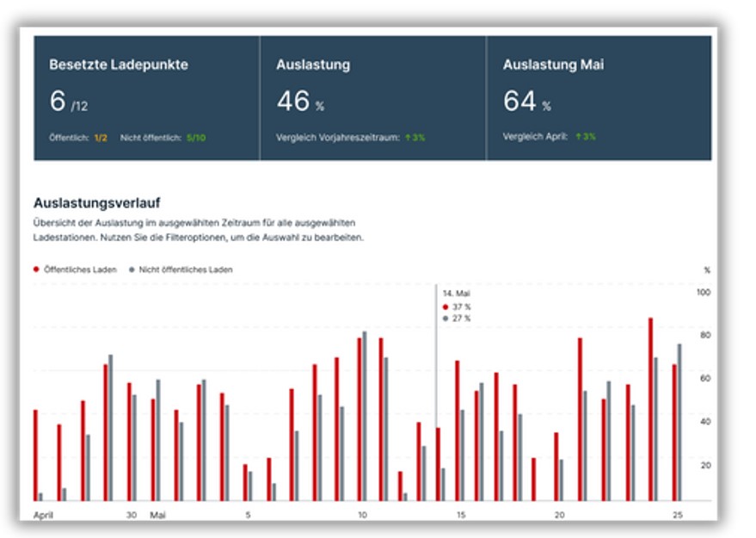This screenshot has height=538, width=756.
Task: Click green arrow beside Vergleich April
Action: coord(579,137)
